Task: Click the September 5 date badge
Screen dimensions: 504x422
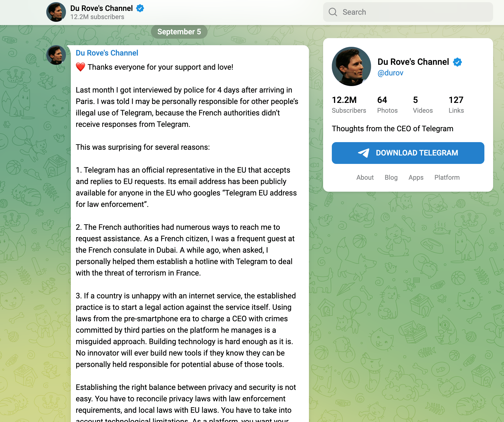Action: pos(179,32)
